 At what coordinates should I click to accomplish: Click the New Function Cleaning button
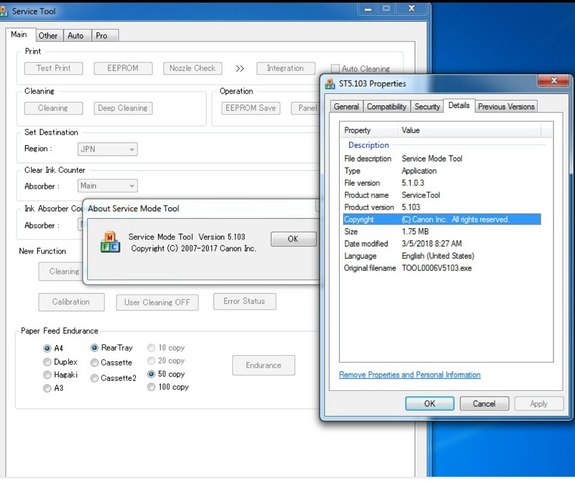tap(61, 272)
